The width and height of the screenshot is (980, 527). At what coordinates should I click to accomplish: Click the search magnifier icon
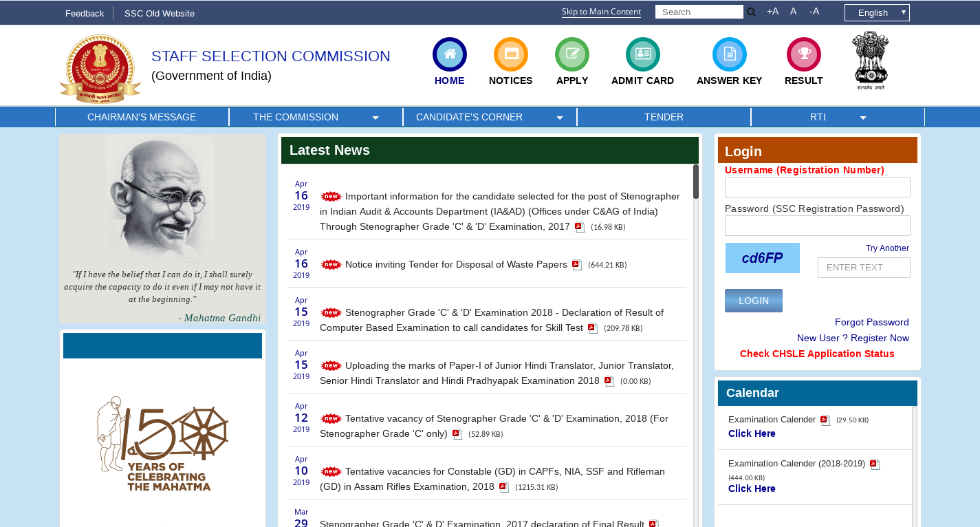click(751, 12)
